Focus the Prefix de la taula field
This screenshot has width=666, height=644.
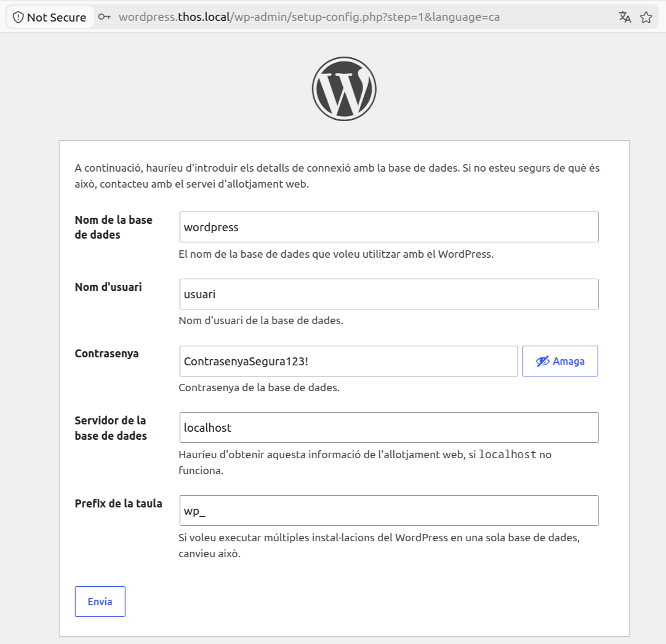(389, 511)
